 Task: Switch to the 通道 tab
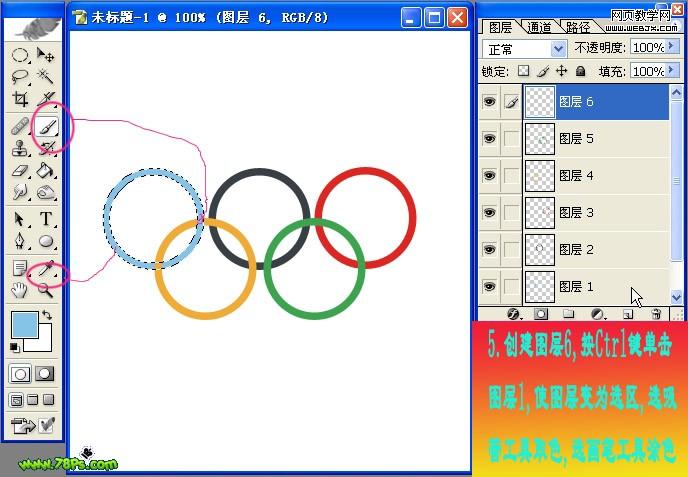[x=539, y=27]
